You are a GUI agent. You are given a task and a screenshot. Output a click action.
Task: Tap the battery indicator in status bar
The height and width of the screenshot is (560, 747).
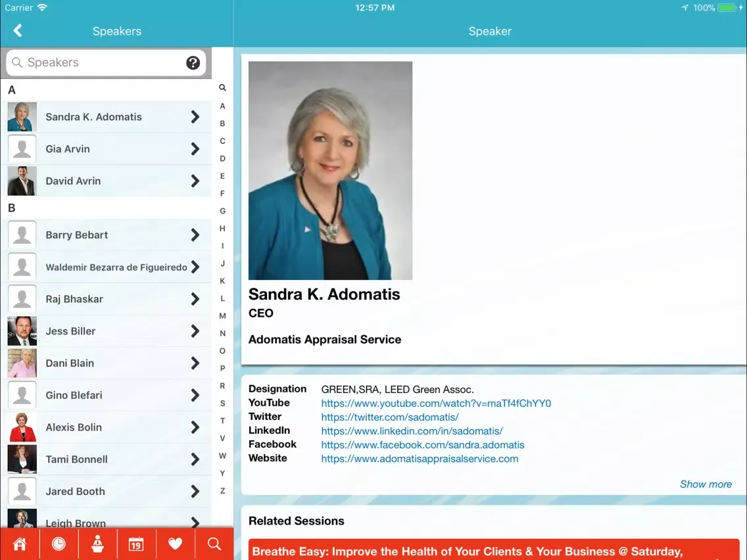pyautogui.click(x=727, y=8)
